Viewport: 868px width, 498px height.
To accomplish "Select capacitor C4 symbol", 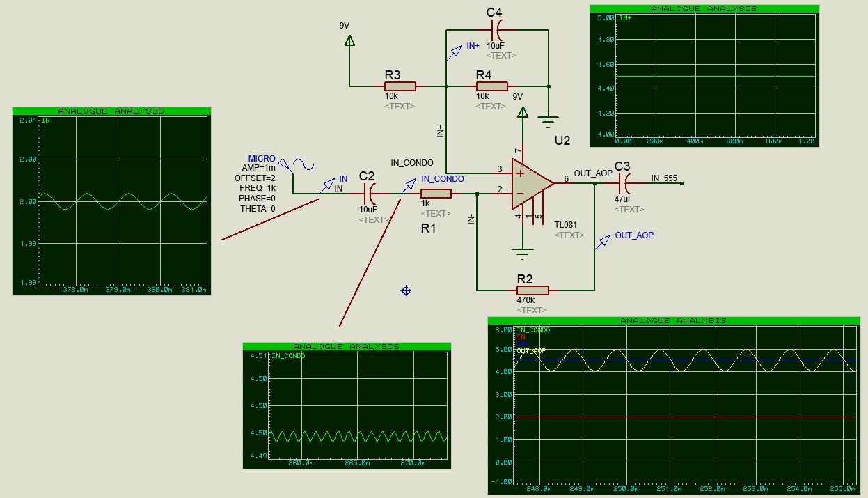I will pyautogui.click(x=497, y=30).
